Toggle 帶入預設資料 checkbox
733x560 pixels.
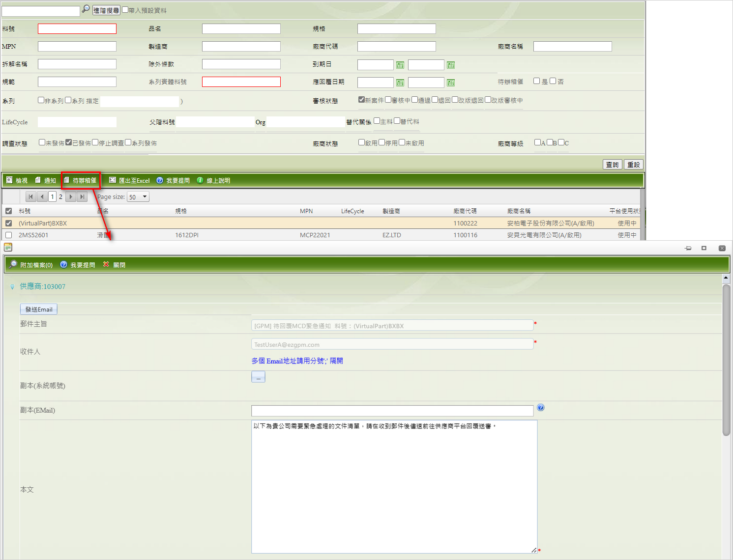point(125,9)
